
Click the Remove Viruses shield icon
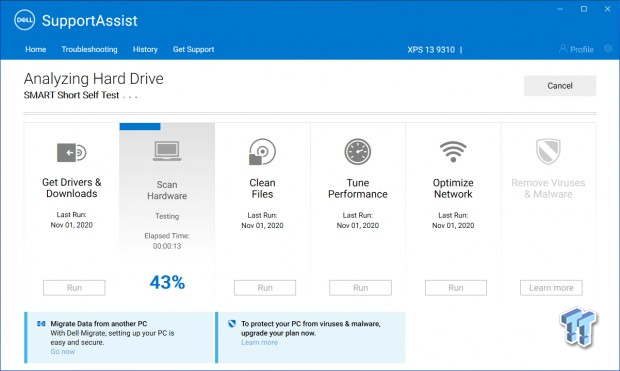tap(548, 151)
